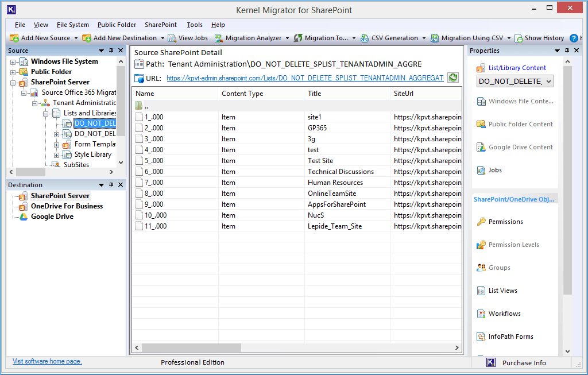Collapse the SharePoint Server source node
Screen dimensions: 588x375
[x=13, y=83]
